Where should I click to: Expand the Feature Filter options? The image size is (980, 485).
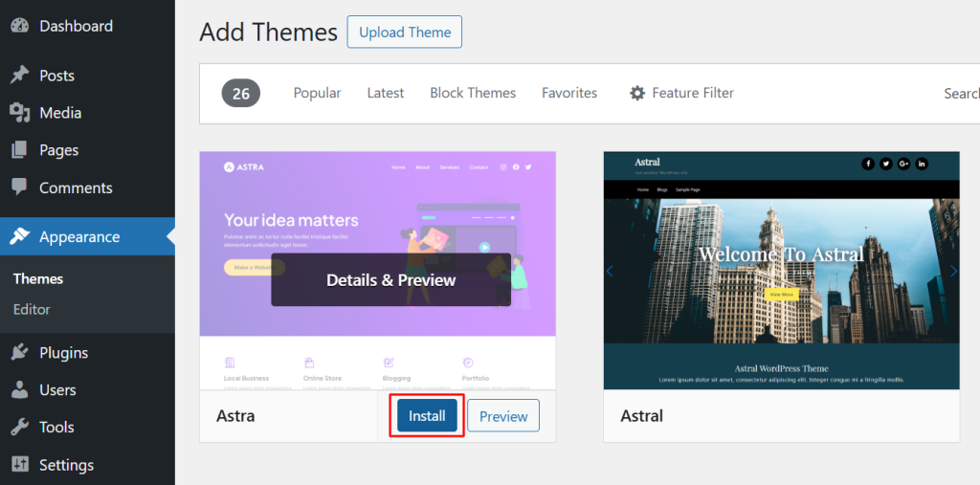(681, 93)
